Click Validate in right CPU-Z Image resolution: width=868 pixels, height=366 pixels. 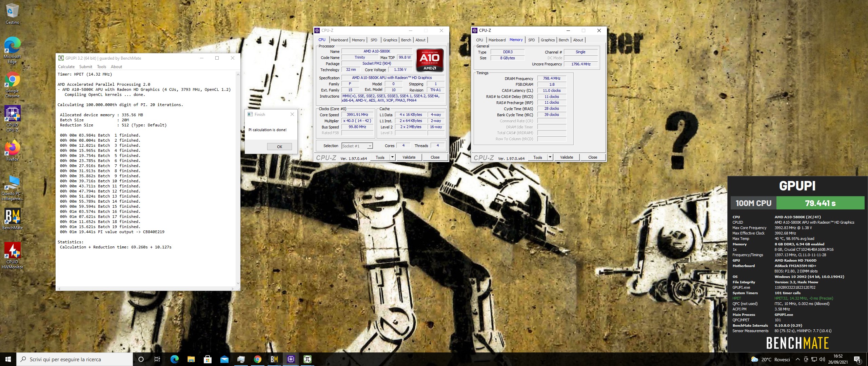[567, 157]
